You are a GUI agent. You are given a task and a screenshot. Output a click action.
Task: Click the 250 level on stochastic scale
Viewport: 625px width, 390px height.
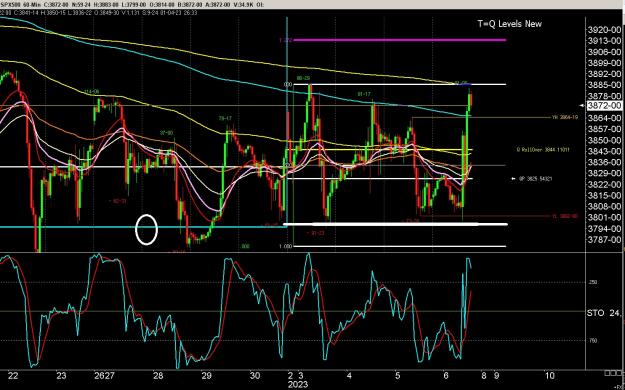tap(593, 282)
